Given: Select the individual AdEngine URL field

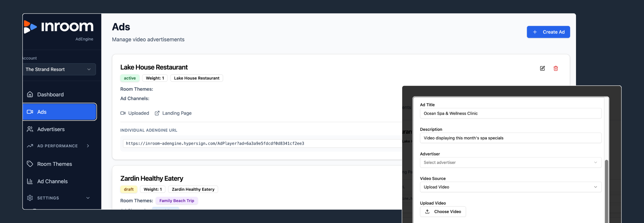Looking at the screenshot, I should (x=262, y=144).
